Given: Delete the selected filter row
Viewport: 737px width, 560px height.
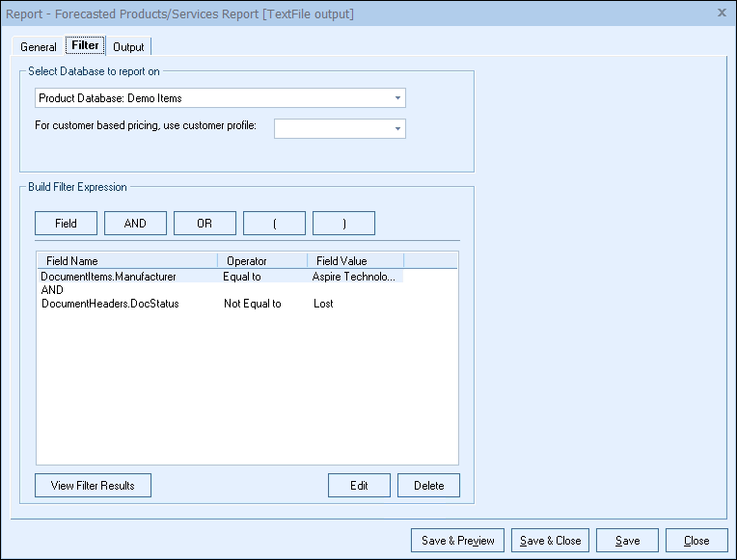Looking at the screenshot, I should [x=428, y=486].
